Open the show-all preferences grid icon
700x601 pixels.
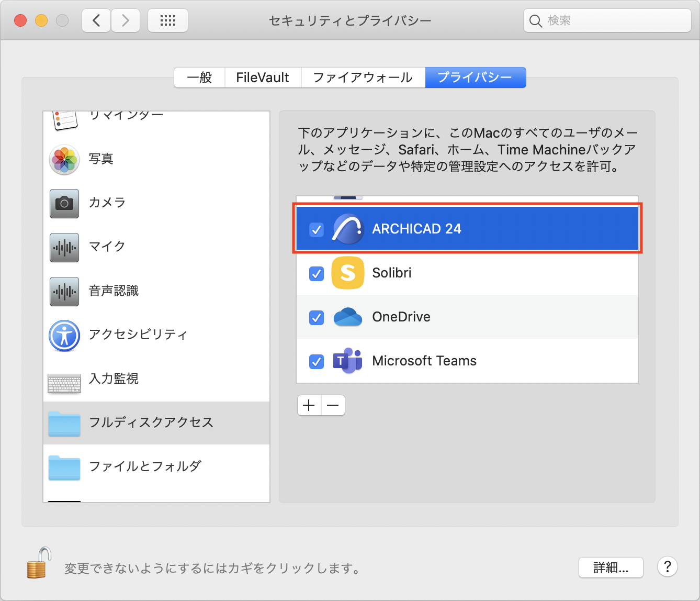167,20
